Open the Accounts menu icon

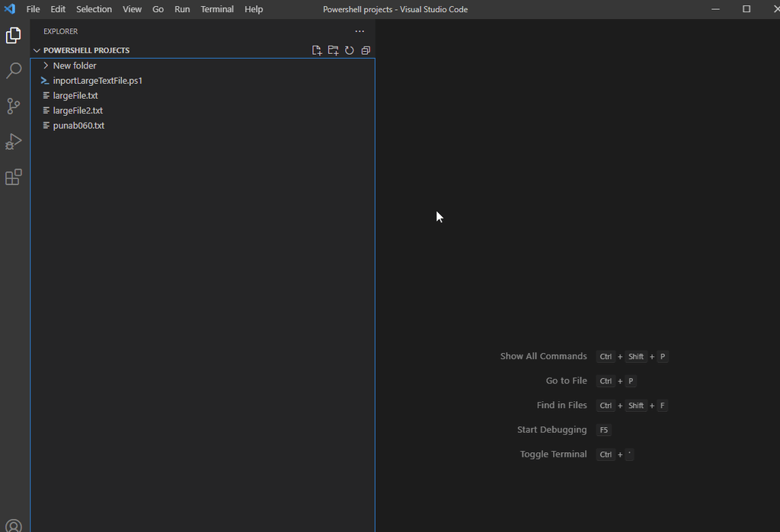14,526
